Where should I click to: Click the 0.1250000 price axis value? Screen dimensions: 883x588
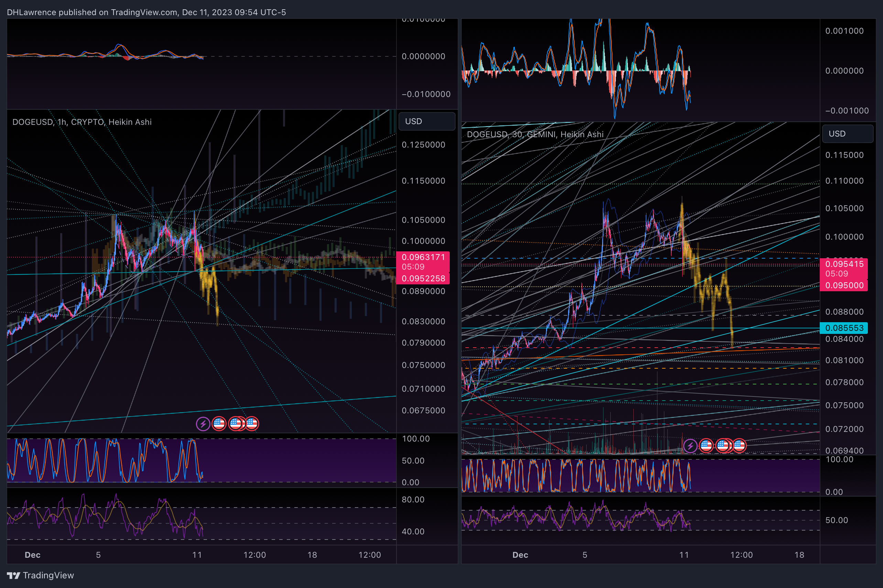423,145
